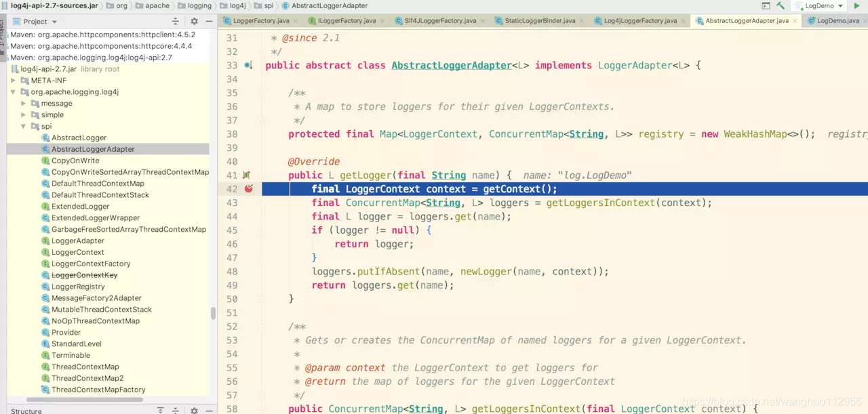Viewport: 868px width, 414px height.
Task: Click the Project panel vertical scrollbar thumb
Action: click(213, 313)
